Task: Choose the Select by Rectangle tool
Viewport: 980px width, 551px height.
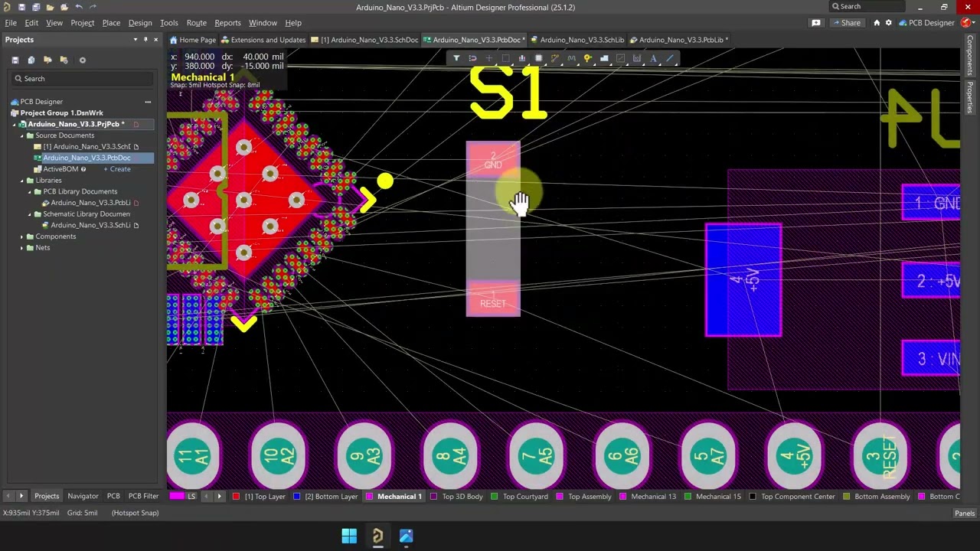Action: (x=505, y=58)
